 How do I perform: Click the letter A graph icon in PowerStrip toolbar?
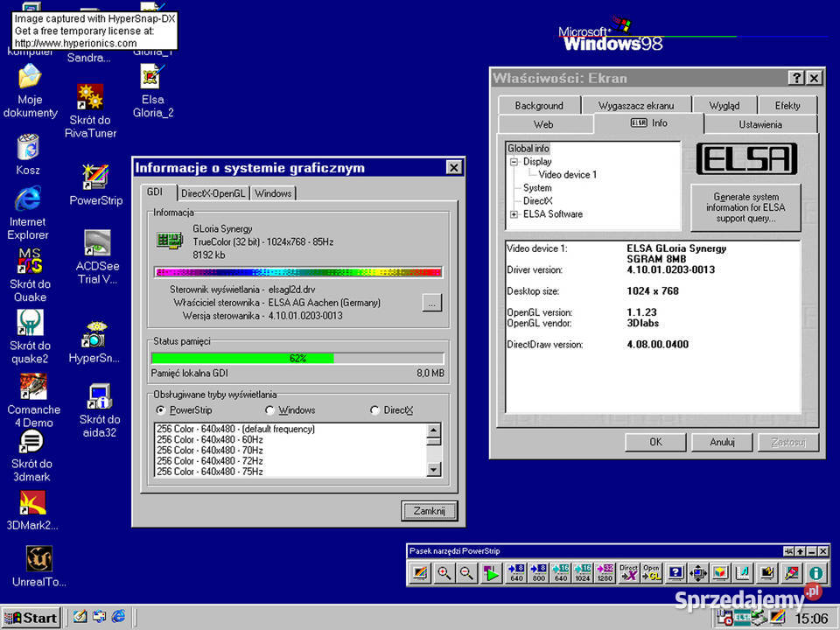click(744, 573)
